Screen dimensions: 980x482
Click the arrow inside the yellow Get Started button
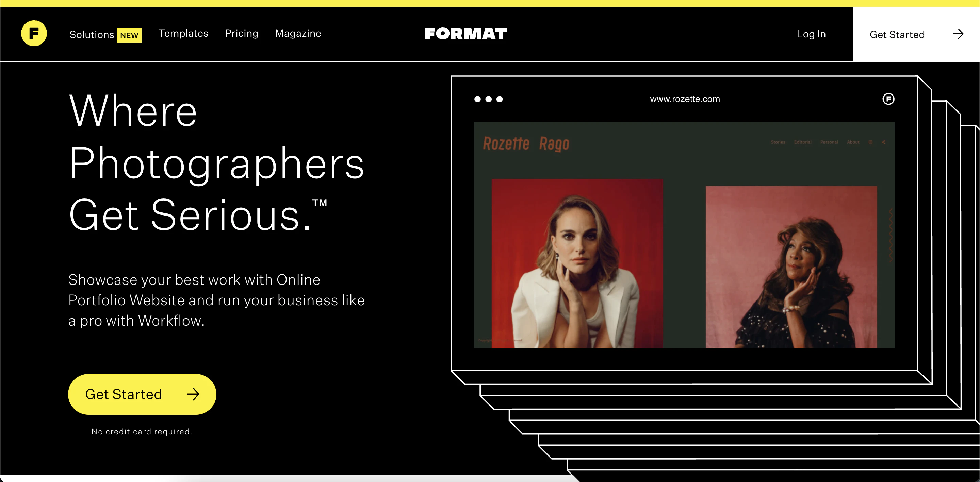pos(194,394)
